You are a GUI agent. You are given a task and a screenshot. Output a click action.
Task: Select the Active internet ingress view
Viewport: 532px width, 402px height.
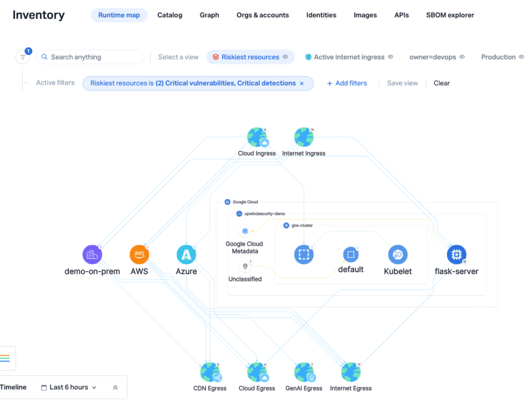[349, 57]
